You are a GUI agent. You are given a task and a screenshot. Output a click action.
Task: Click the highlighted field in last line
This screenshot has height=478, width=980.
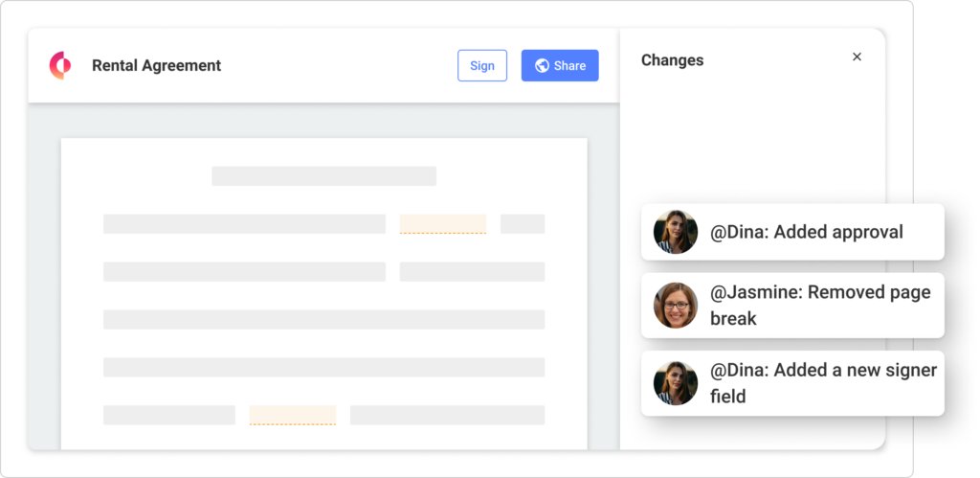[x=293, y=416]
